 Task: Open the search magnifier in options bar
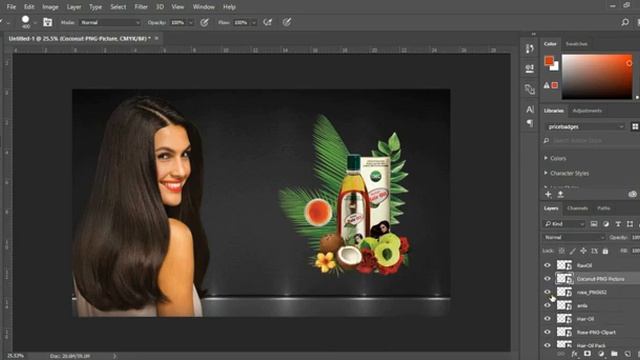(625, 22)
